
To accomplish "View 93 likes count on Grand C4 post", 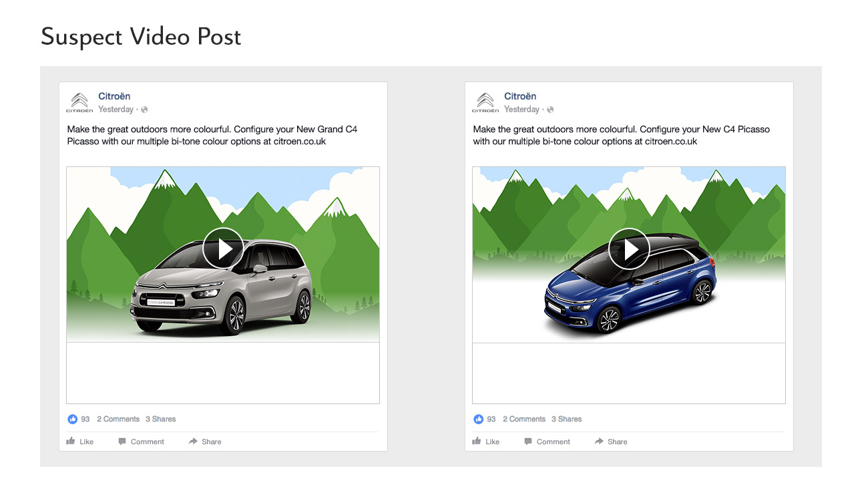I will (x=85, y=419).
